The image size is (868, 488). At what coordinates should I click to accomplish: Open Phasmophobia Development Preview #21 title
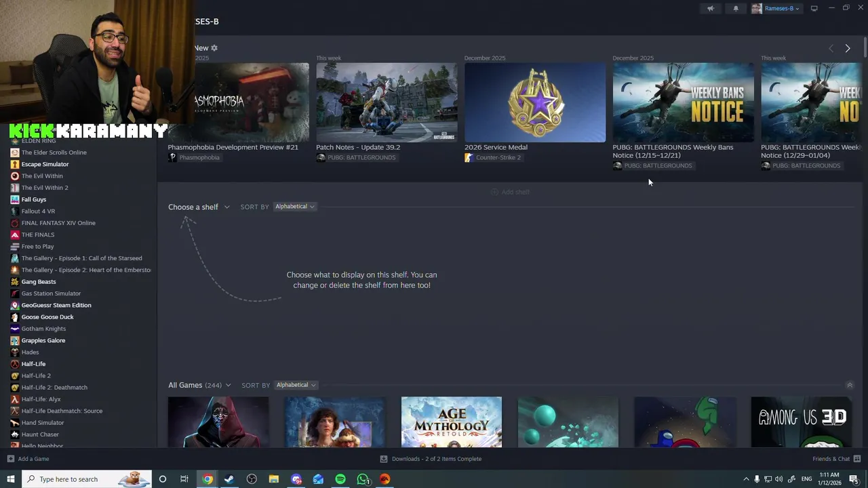233,147
